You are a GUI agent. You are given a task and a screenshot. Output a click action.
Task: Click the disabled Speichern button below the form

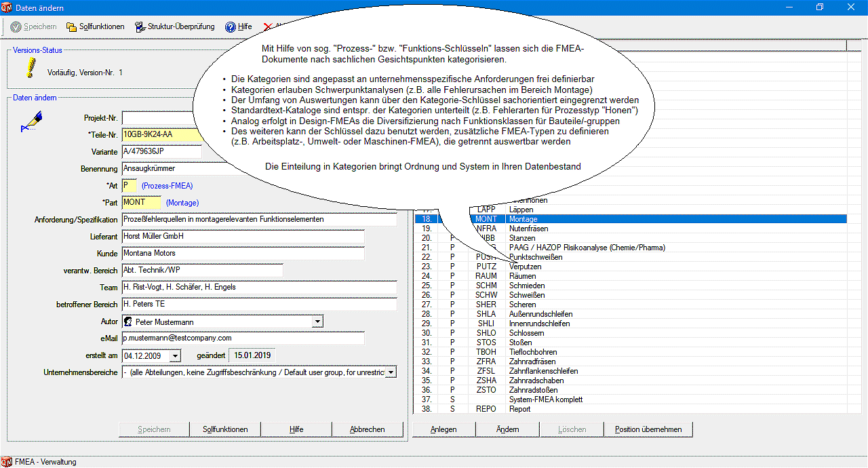coord(155,429)
